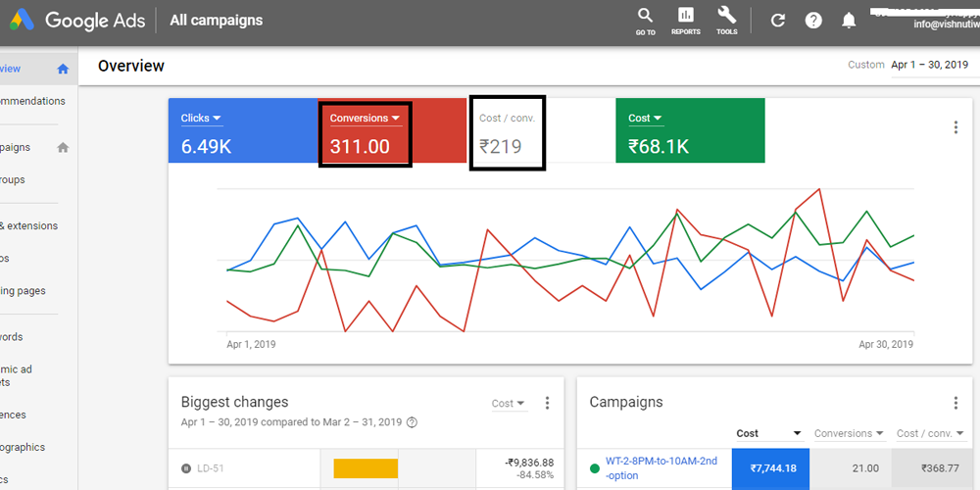Open the Go To search icon
Viewport: 980px width, 490px height.
645,17
